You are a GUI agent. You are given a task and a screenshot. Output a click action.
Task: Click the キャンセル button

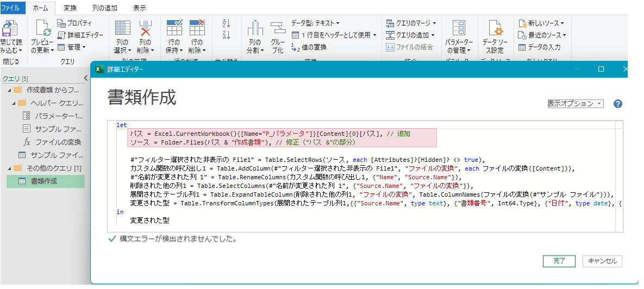click(x=602, y=261)
